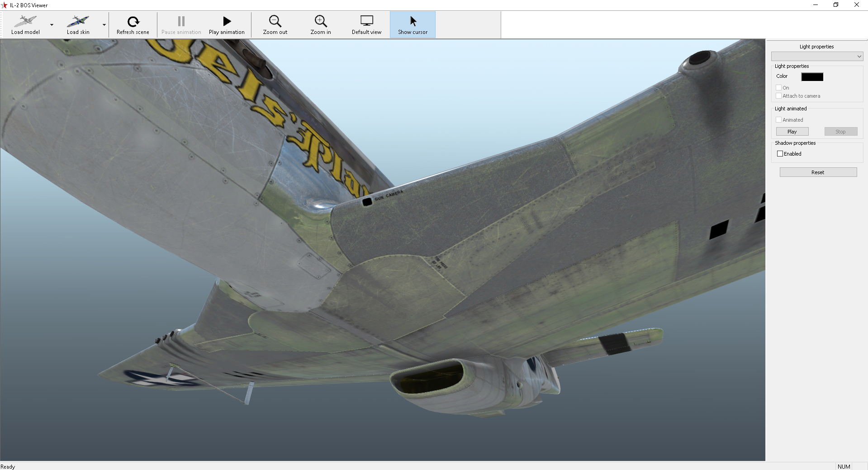Image resolution: width=868 pixels, height=470 pixels.
Task: Click the Reset button
Action: (818, 172)
